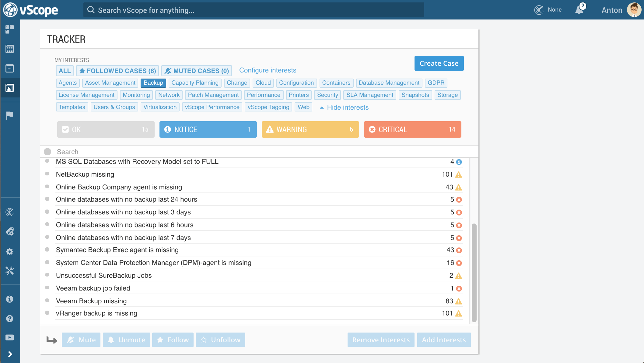The image size is (644, 363).
Task: Open the settings gear sidebar icon
Action: [10, 252]
